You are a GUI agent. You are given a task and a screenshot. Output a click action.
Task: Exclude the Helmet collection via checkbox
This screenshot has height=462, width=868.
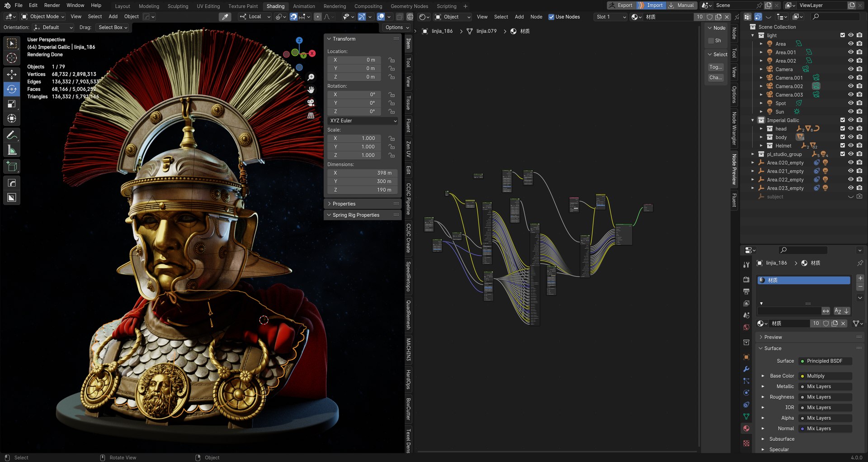click(842, 146)
